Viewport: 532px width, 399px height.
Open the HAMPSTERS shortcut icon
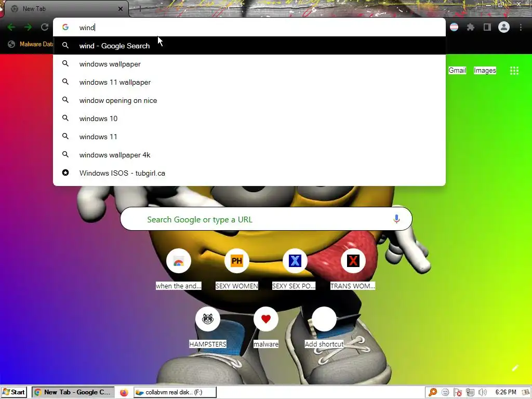click(x=208, y=319)
